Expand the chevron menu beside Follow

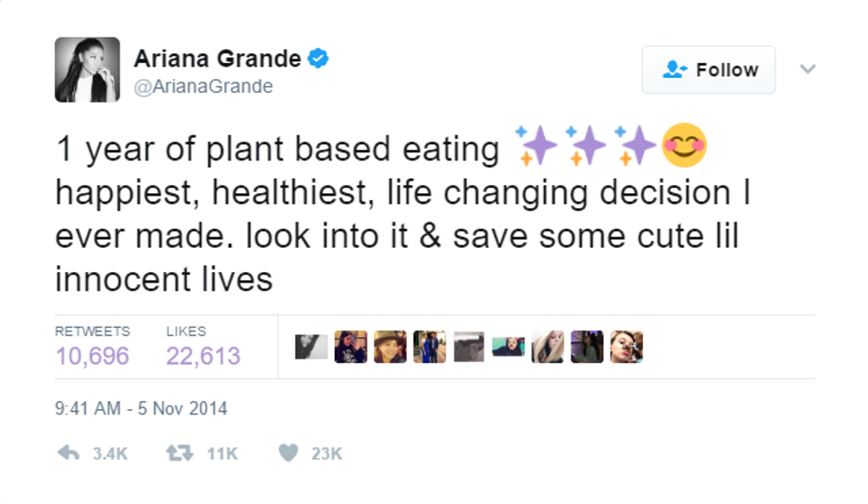(807, 69)
